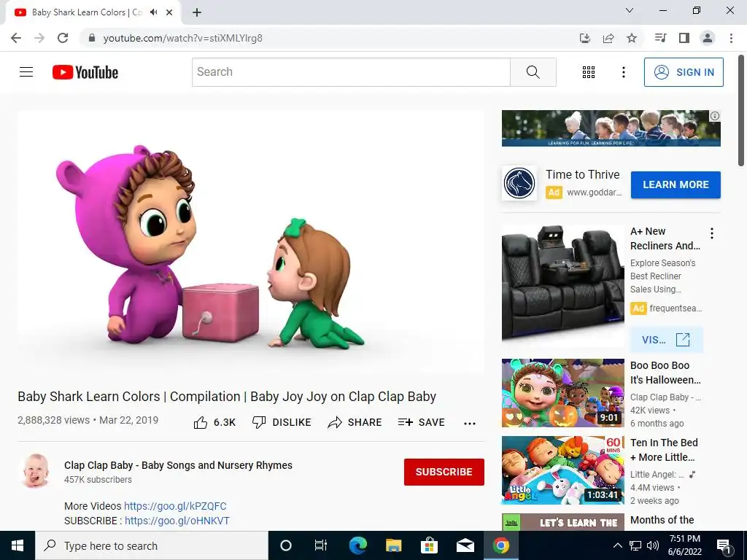Open the YouTube hamburger guide menu

26,72
